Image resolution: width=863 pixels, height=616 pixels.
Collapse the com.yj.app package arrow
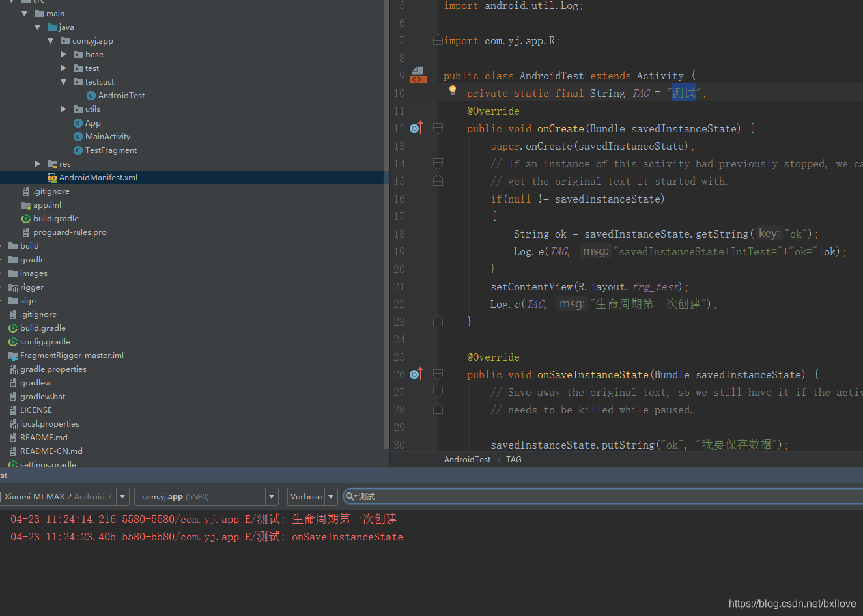coord(51,40)
